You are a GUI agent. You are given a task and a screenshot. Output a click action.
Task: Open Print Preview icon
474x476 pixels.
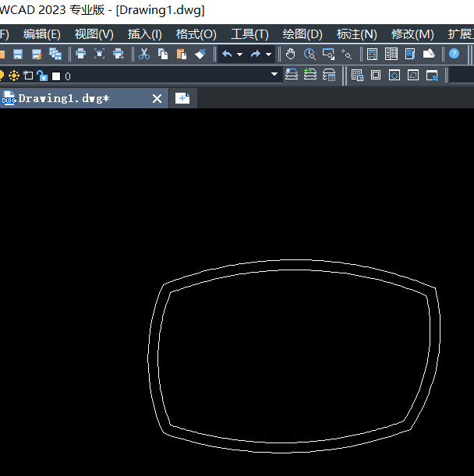tap(99, 54)
